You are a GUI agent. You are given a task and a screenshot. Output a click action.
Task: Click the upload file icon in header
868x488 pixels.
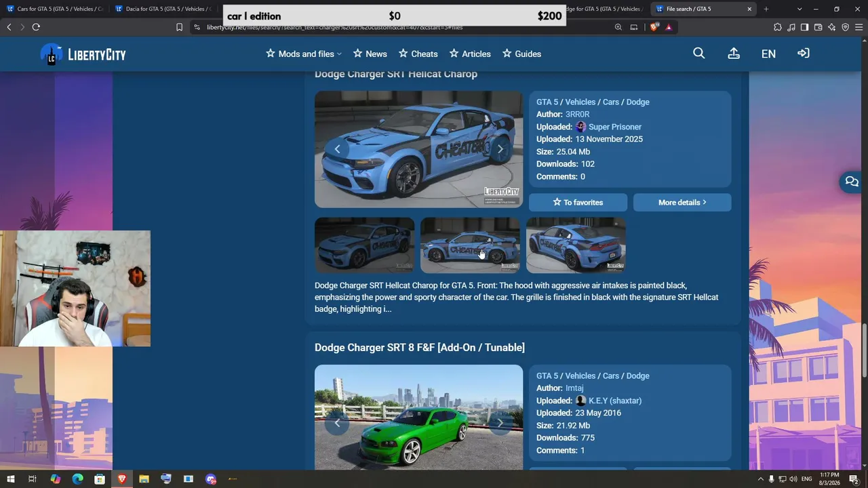(734, 54)
